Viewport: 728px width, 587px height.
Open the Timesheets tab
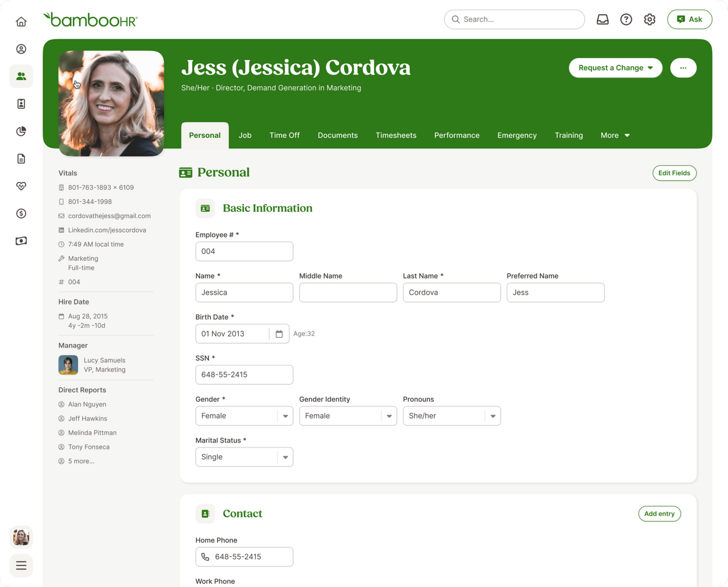pos(396,135)
